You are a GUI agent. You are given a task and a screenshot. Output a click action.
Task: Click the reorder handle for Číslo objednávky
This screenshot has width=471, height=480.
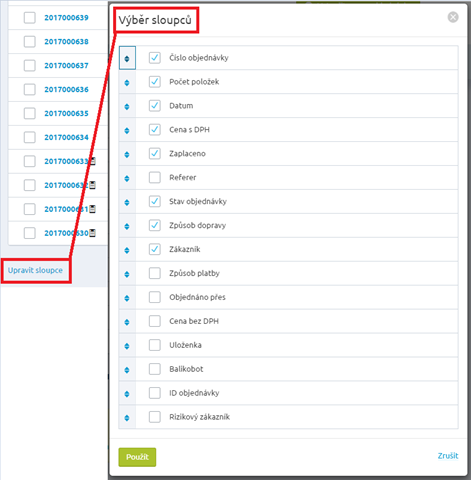pos(127,58)
